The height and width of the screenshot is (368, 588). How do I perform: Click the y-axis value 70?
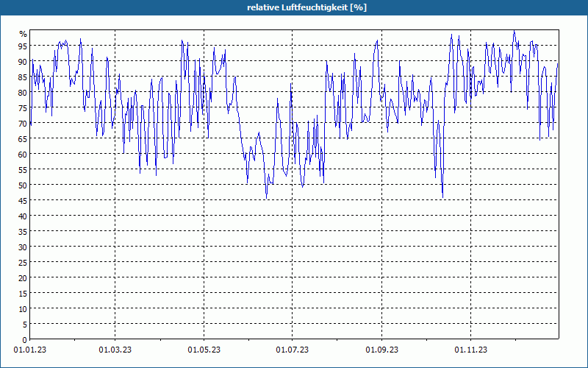(x=23, y=123)
